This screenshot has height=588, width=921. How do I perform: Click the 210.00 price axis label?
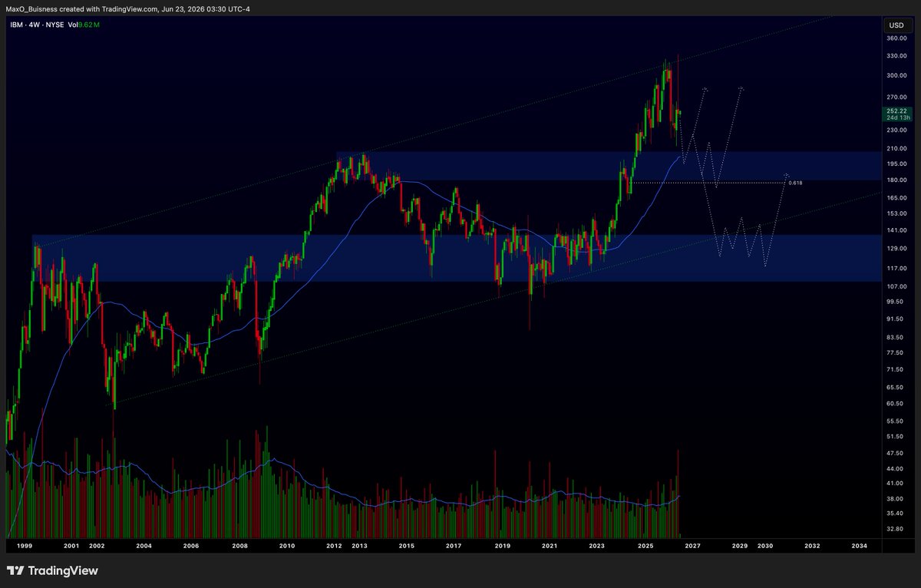896,148
